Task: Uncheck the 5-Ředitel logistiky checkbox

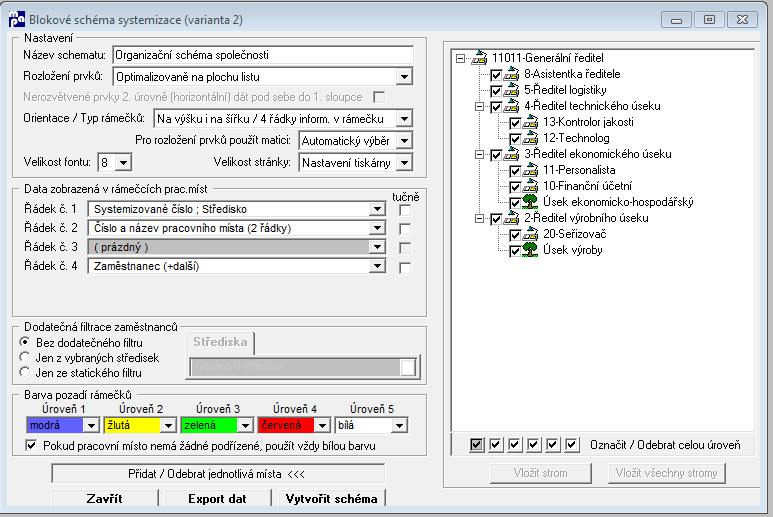Action: pyautogui.click(x=496, y=91)
